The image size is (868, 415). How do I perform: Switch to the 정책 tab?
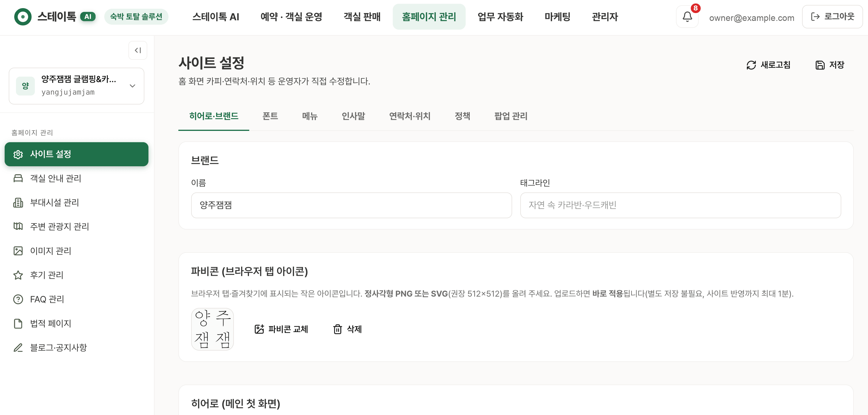click(x=462, y=116)
